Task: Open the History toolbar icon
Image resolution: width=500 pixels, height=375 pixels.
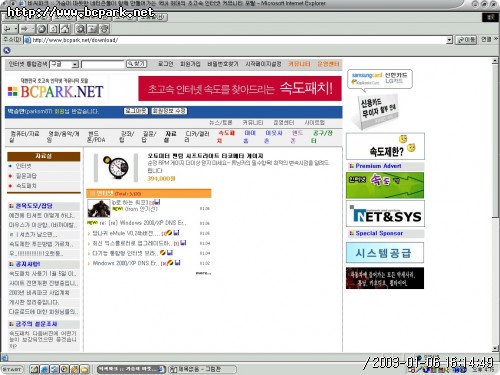Action: point(104,29)
